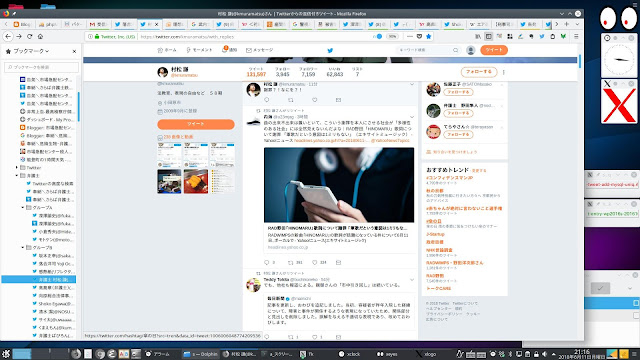Click the site identity padlock icon
The height and width of the screenshot is (360, 640).
97,36
